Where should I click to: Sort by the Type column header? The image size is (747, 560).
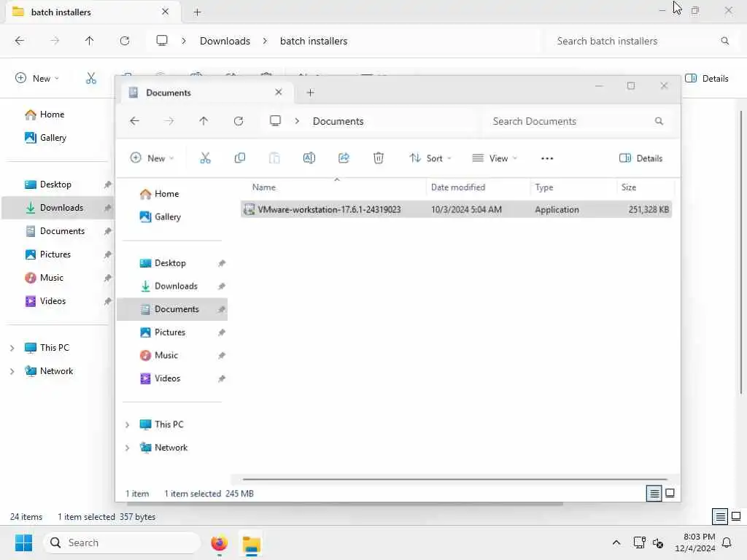tap(544, 187)
